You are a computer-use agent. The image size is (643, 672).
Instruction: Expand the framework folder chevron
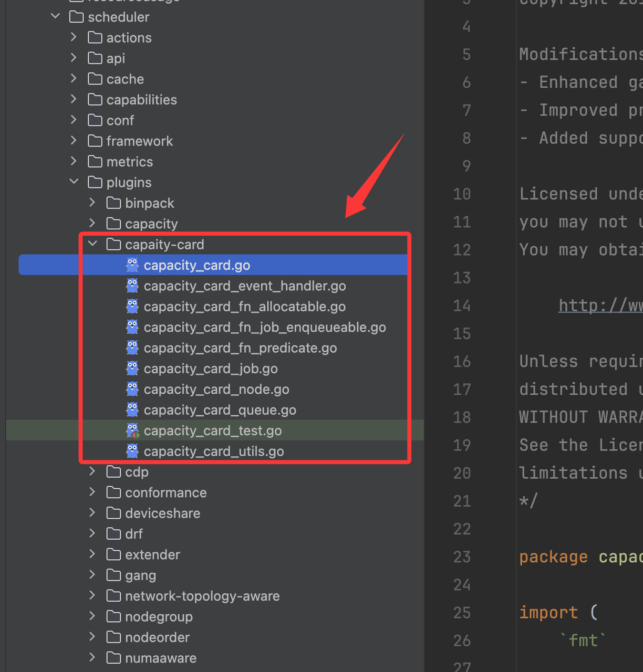pos(74,141)
